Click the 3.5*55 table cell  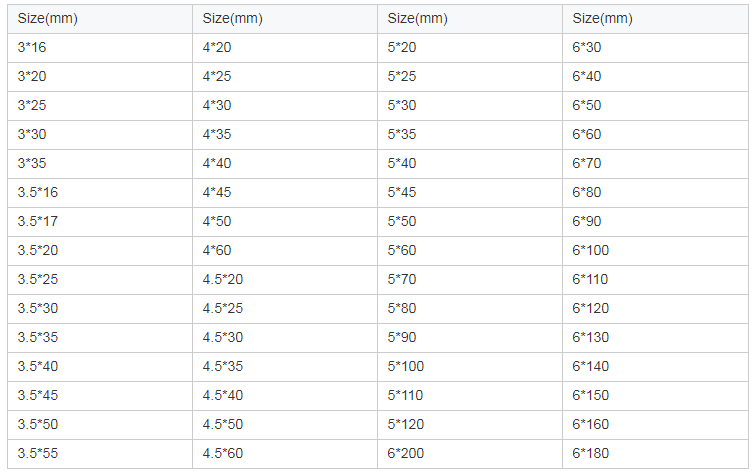pyautogui.click(x=100, y=454)
